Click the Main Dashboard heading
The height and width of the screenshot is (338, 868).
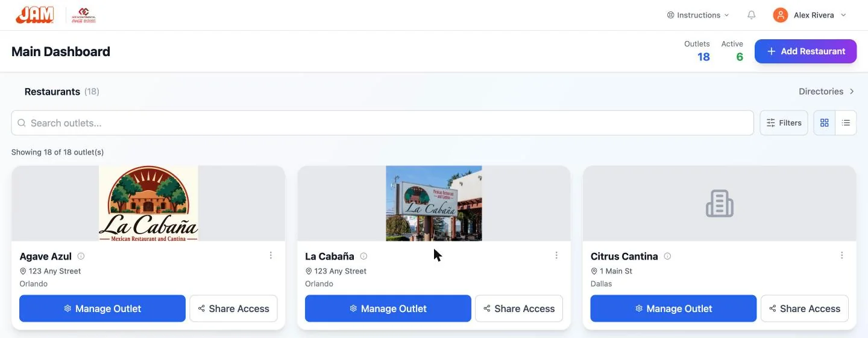61,51
